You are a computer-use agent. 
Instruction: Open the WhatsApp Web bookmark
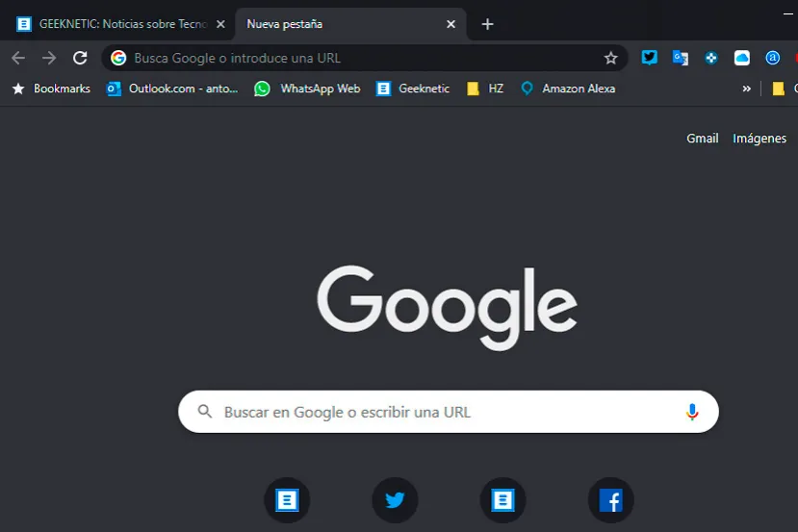[x=307, y=89]
